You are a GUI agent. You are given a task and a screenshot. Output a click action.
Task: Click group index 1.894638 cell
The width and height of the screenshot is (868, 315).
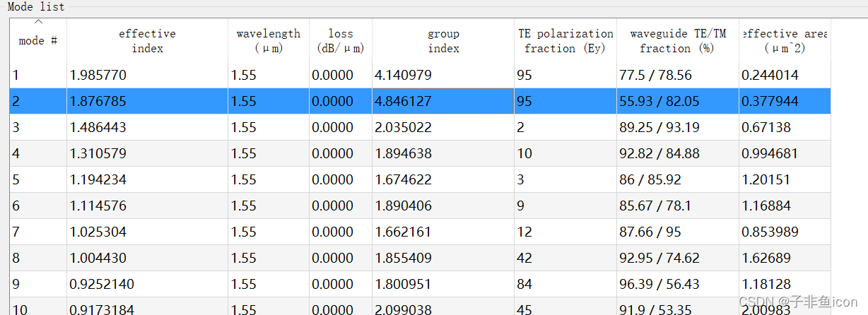click(443, 153)
